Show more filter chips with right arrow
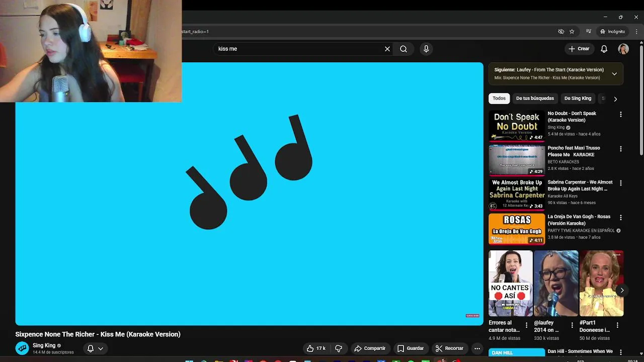Screen dimensions: 644x362 (x=615, y=99)
